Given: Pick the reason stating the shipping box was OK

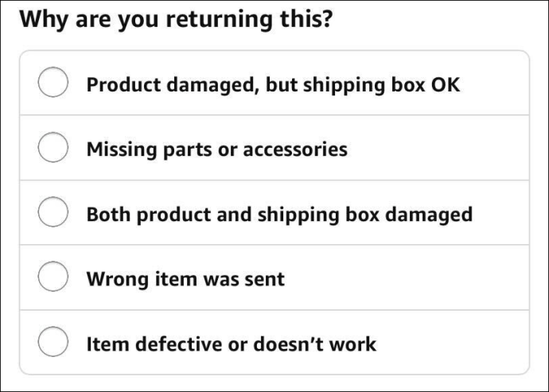Looking at the screenshot, I should coord(274,83).
